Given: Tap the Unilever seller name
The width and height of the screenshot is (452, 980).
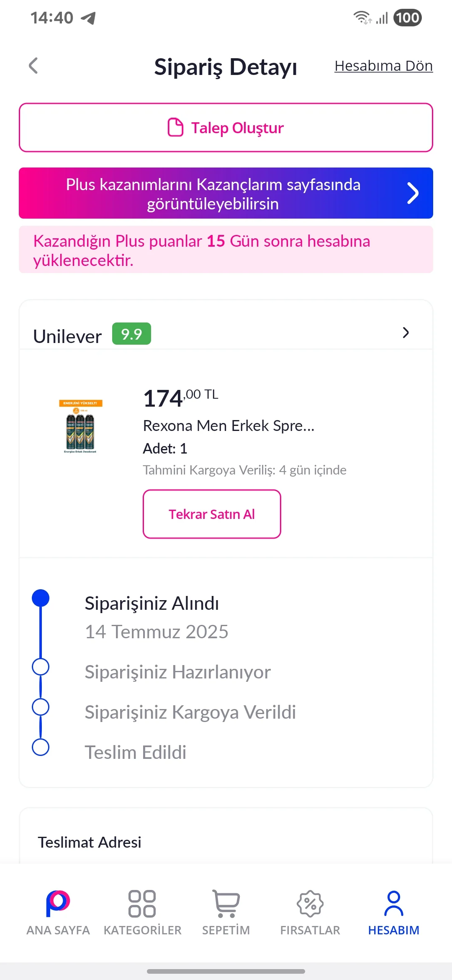Looking at the screenshot, I should click(x=67, y=336).
